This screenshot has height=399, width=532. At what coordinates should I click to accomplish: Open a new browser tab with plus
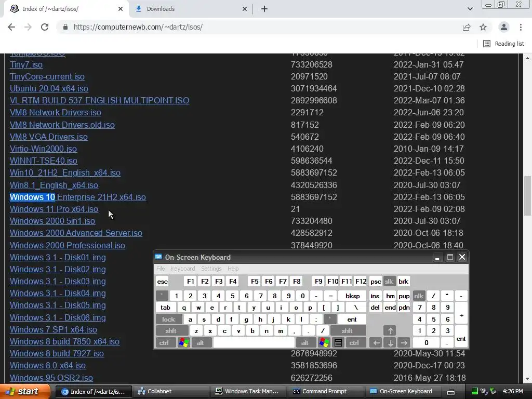pyautogui.click(x=264, y=9)
